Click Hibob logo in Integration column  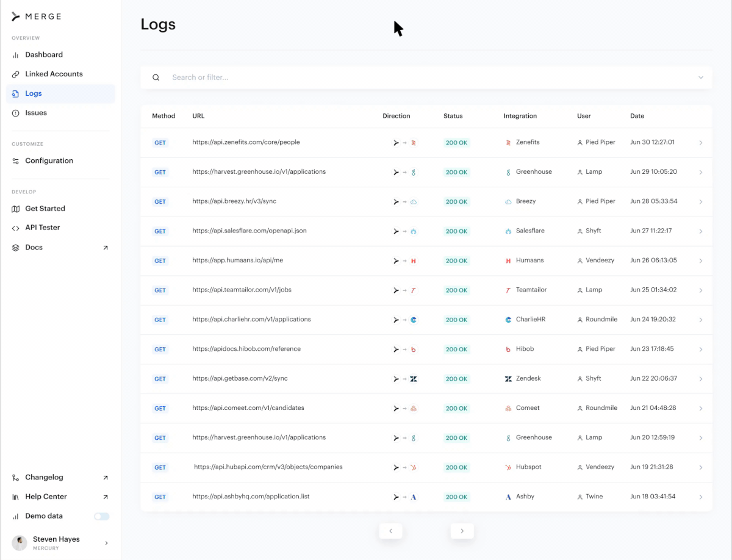point(508,350)
